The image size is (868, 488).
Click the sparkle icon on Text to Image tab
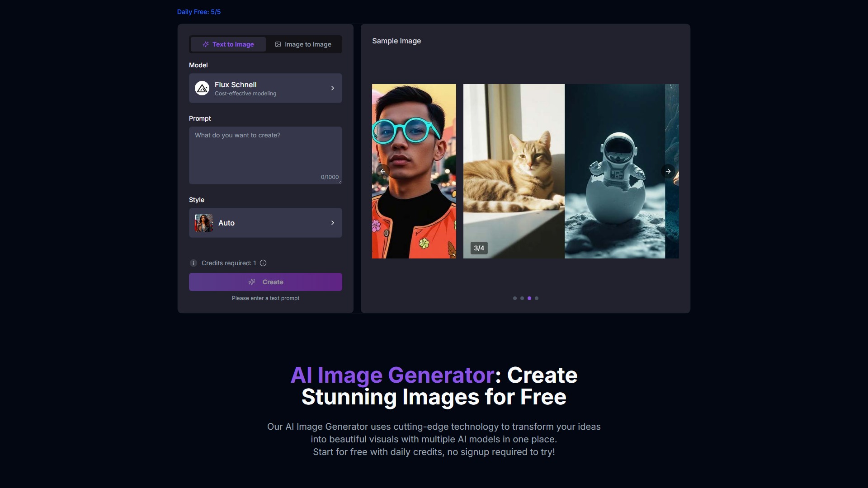[x=206, y=44]
